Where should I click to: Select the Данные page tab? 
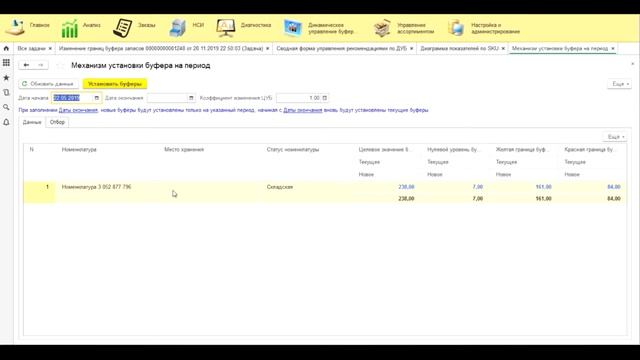[x=32, y=122]
